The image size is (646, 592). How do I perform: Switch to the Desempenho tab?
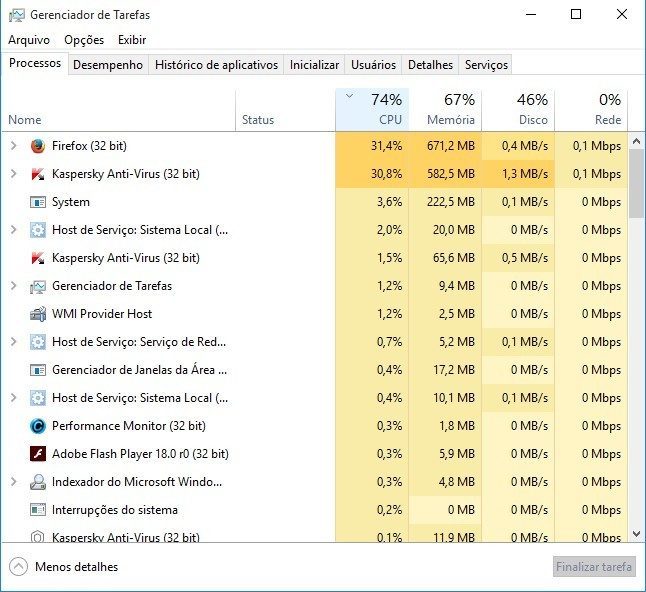tap(108, 65)
